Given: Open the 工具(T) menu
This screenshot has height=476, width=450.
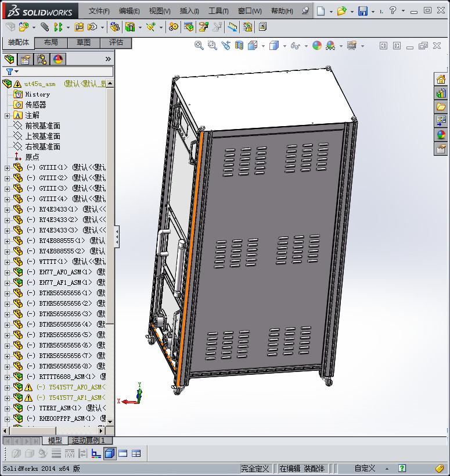Looking at the screenshot, I should coord(218,11).
